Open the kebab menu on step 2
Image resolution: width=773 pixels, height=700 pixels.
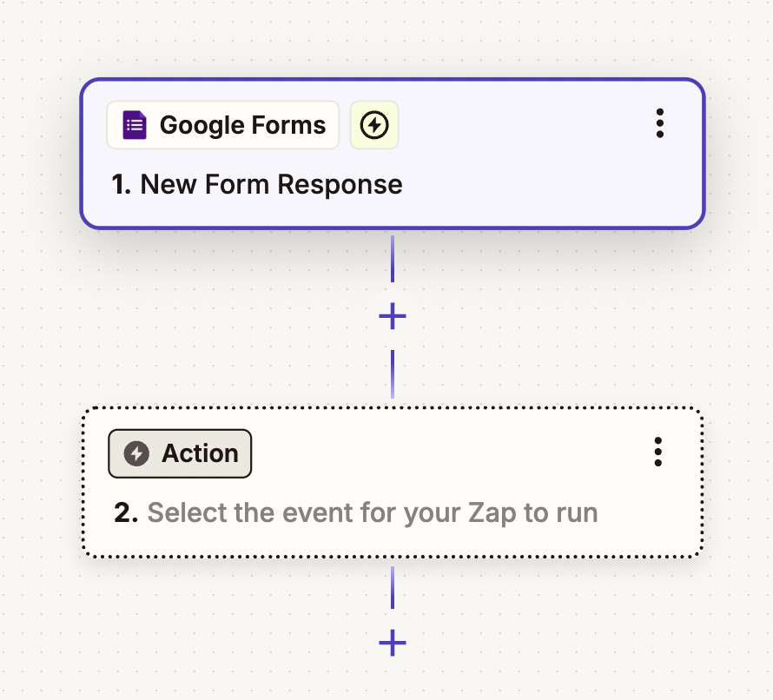[658, 451]
